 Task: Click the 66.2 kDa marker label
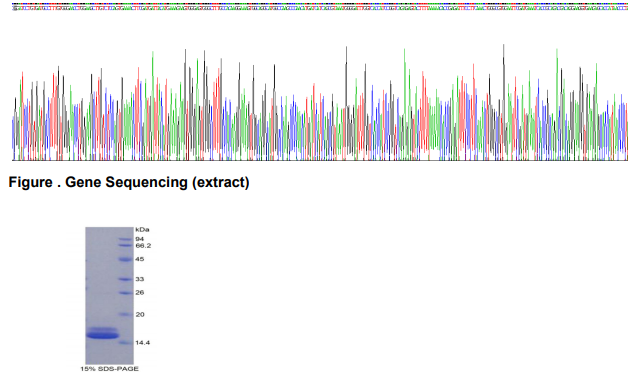point(143,245)
